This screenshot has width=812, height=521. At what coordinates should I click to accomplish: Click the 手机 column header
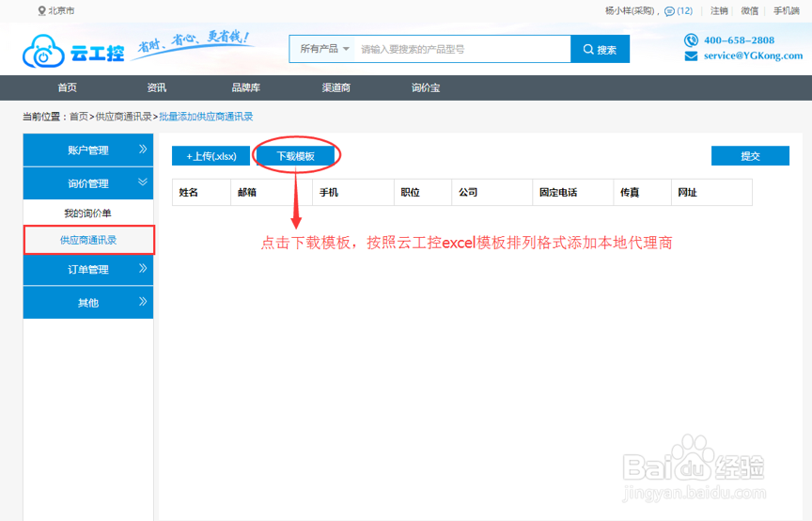(x=353, y=193)
